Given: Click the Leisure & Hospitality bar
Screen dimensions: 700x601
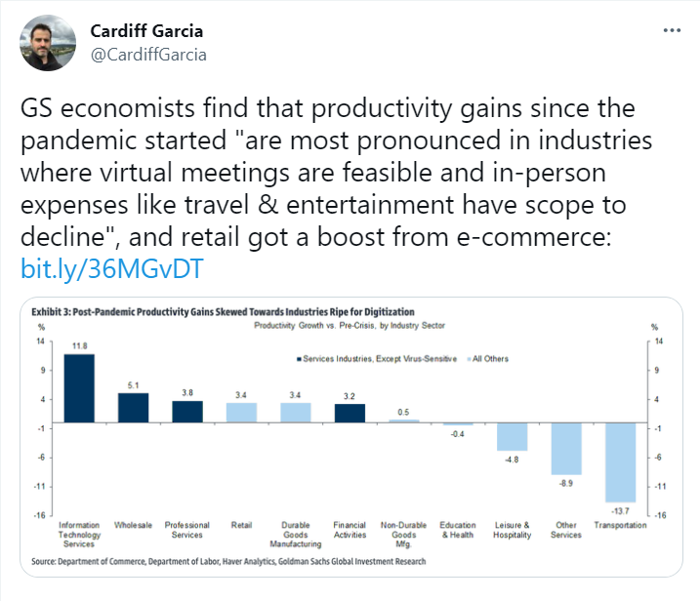Looking at the screenshot, I should (x=513, y=436).
